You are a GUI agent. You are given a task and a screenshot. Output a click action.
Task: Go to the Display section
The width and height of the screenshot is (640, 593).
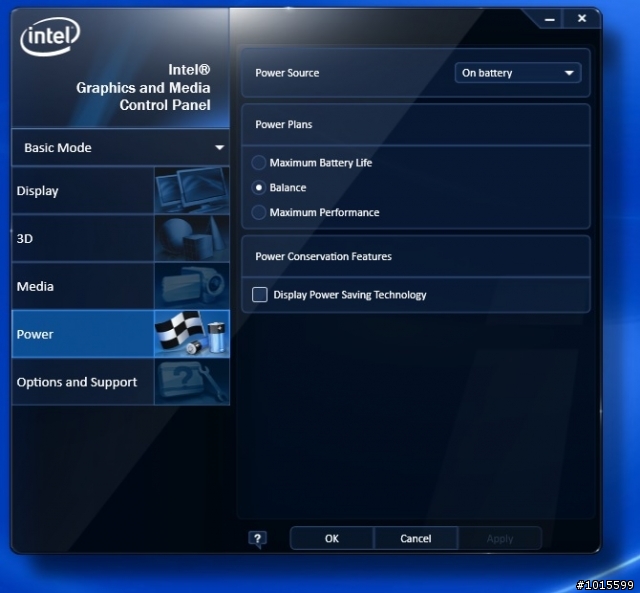tap(83, 190)
